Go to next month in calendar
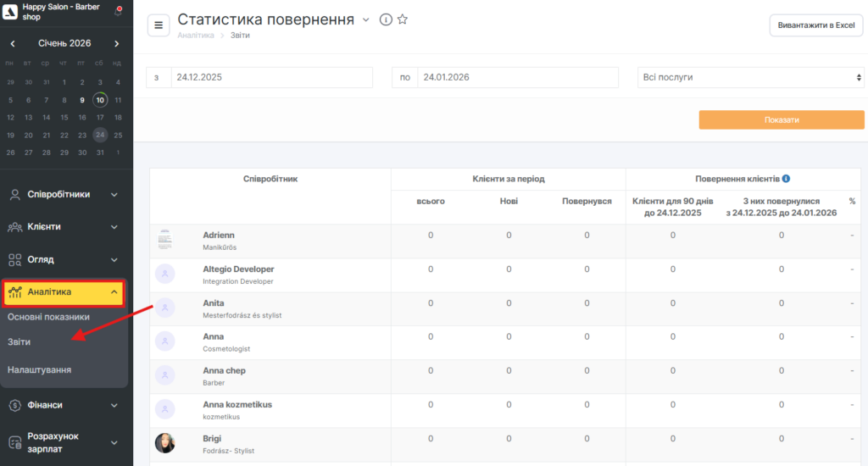Image resolution: width=868 pixels, height=466 pixels. tap(117, 43)
